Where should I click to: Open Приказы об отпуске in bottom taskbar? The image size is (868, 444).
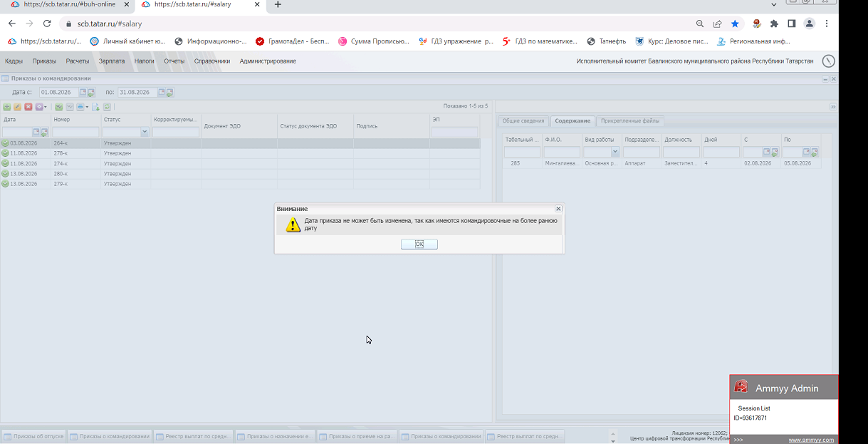click(33, 436)
